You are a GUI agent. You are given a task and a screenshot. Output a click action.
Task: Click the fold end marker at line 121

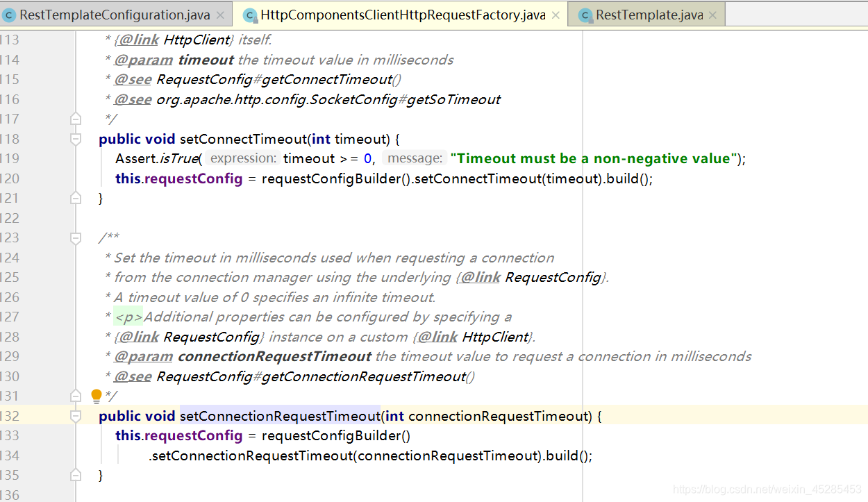pos(75,197)
